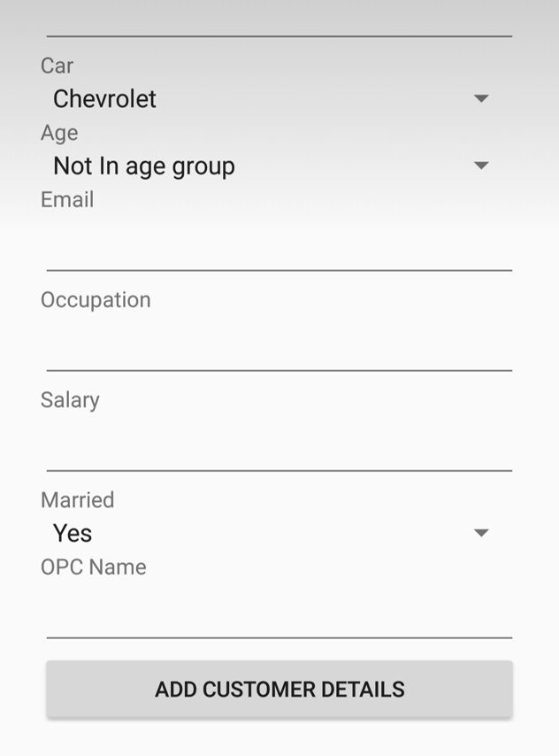Click the Married field label
559x756 pixels.
[x=77, y=500]
